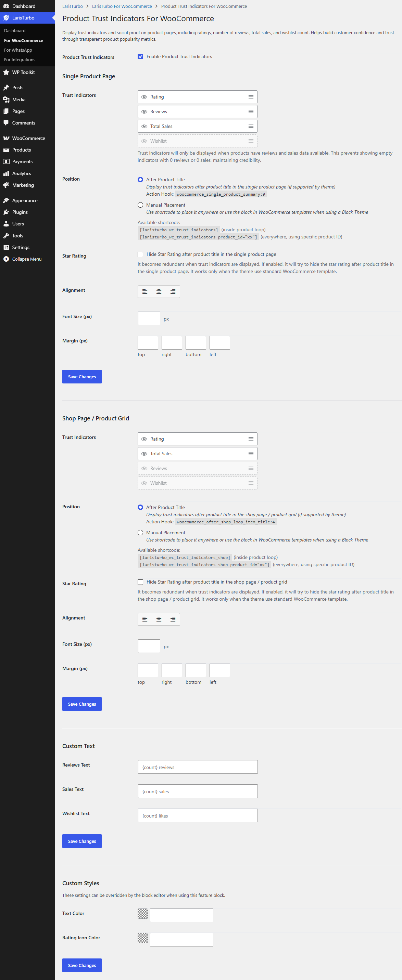Select Manual Placement for Shop Page
The height and width of the screenshot is (980, 402).
point(140,533)
